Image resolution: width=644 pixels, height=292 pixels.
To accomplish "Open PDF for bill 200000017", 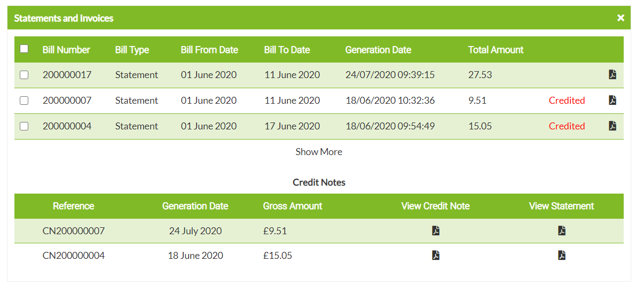I will [612, 75].
